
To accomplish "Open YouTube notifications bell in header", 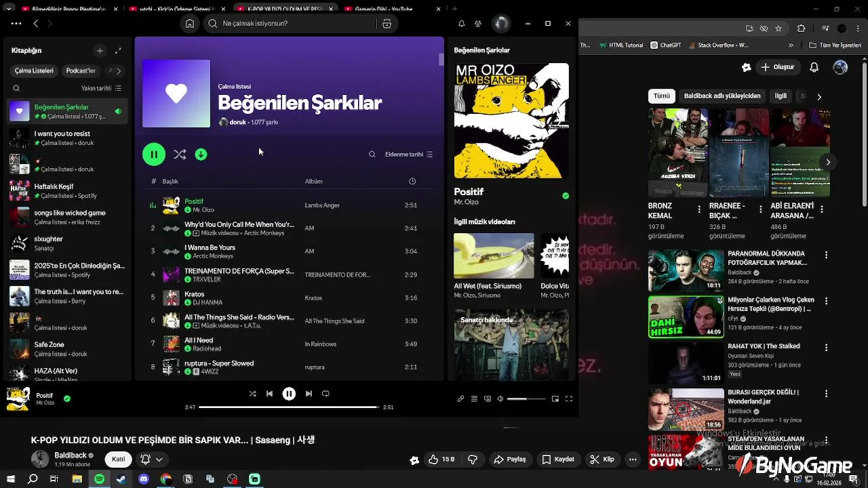I will pyautogui.click(x=814, y=67).
